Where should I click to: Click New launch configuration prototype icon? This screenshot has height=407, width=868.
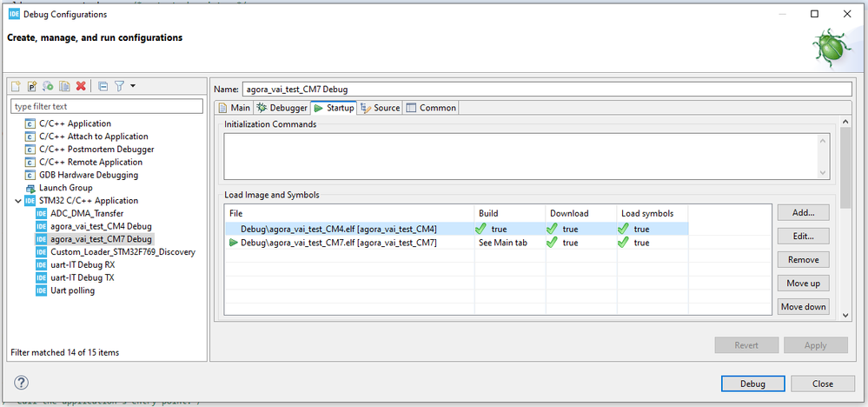pos(32,86)
